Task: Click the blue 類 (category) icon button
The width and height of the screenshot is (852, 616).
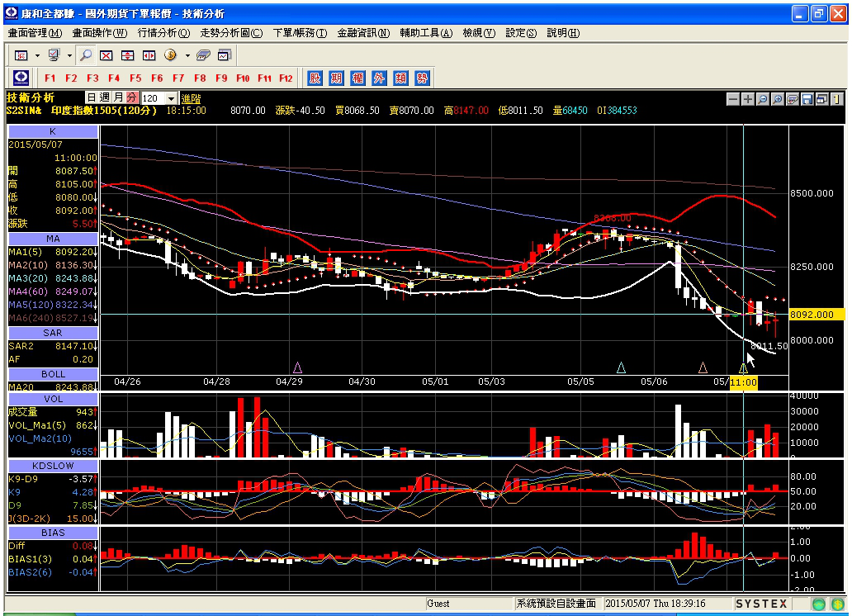Action: (400, 78)
